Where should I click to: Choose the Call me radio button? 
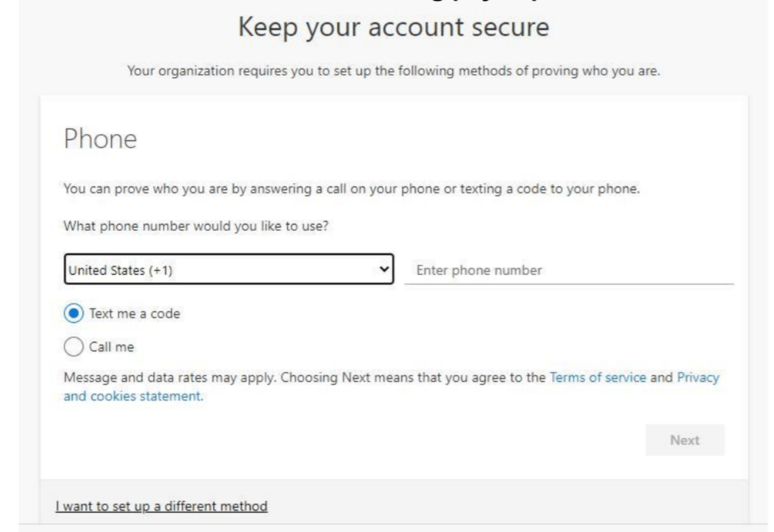[74, 347]
